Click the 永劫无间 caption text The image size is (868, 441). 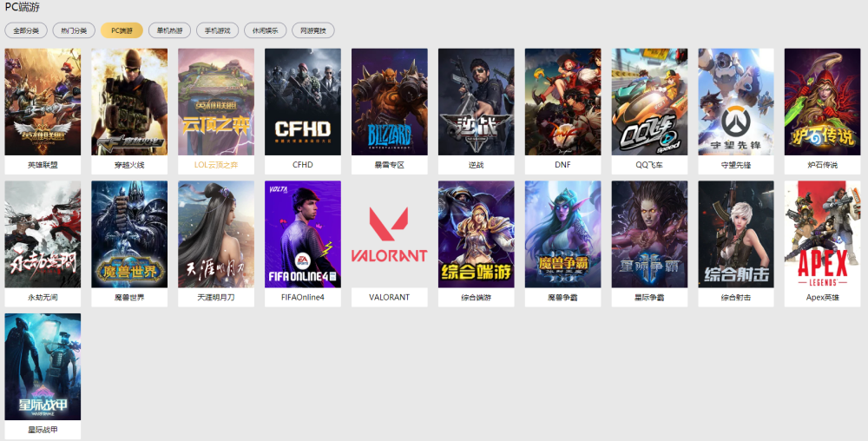pos(43,297)
